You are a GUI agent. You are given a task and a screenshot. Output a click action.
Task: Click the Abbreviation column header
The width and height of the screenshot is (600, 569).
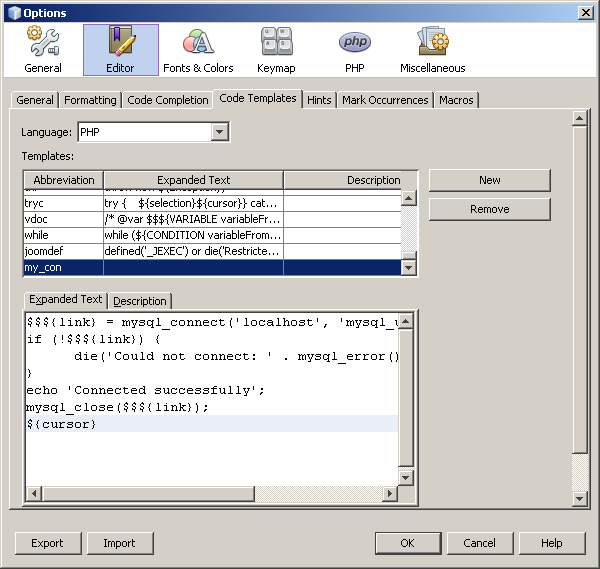63,180
